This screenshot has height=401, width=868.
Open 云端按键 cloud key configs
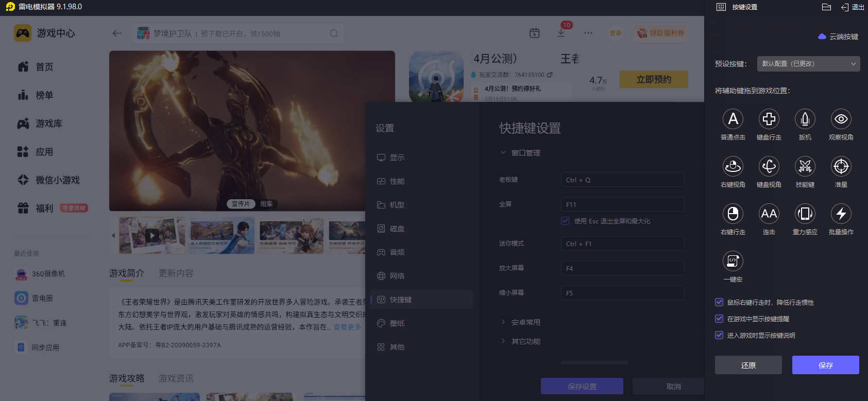click(838, 37)
